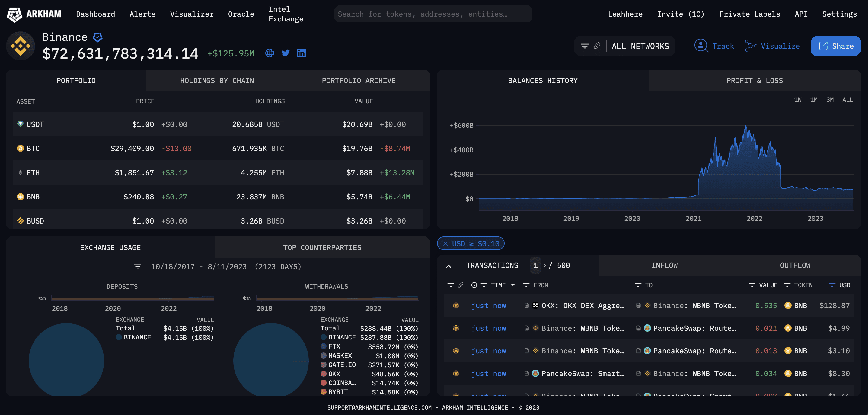This screenshot has width=868, height=415.
Task: Open Binance LinkedIn icon
Action: click(x=301, y=53)
